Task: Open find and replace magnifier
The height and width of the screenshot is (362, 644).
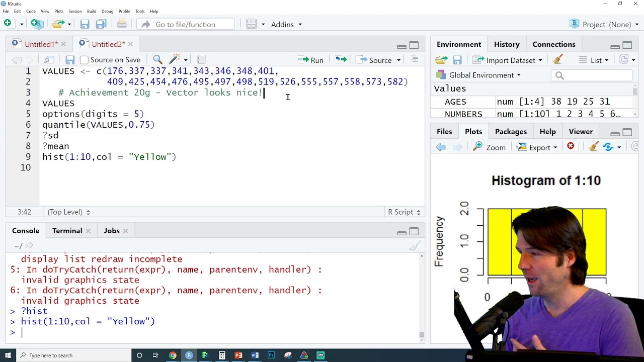Action: 157,60
